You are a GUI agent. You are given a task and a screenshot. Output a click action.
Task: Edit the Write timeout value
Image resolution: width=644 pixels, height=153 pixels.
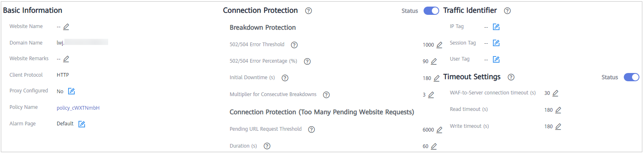pyautogui.click(x=558, y=127)
